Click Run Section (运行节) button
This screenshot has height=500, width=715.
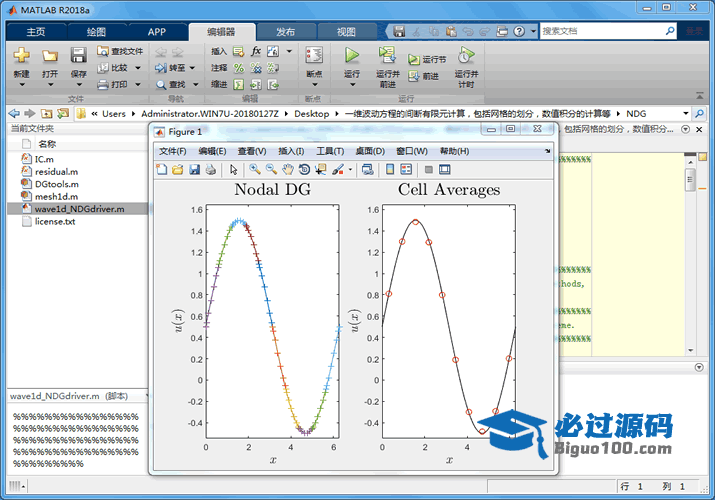coord(427,59)
